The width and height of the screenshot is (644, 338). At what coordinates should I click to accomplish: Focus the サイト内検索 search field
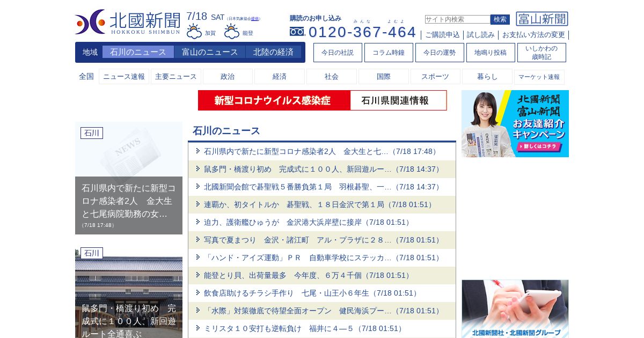pos(458,19)
